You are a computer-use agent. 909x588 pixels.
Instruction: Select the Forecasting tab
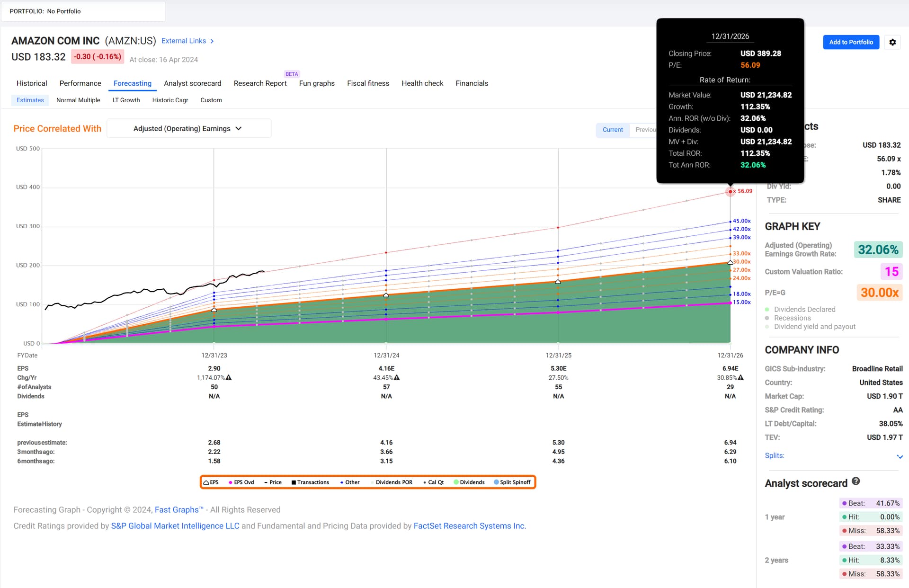[x=133, y=83]
